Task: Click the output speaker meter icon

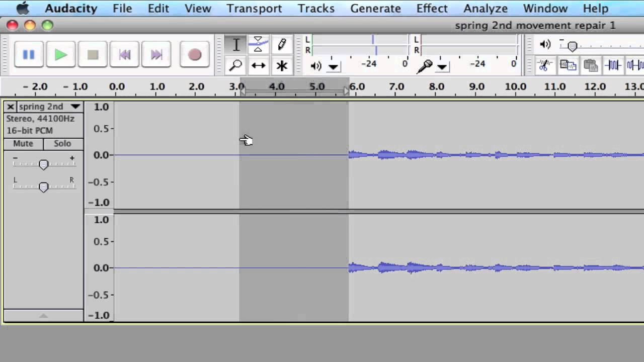Action: click(x=316, y=66)
